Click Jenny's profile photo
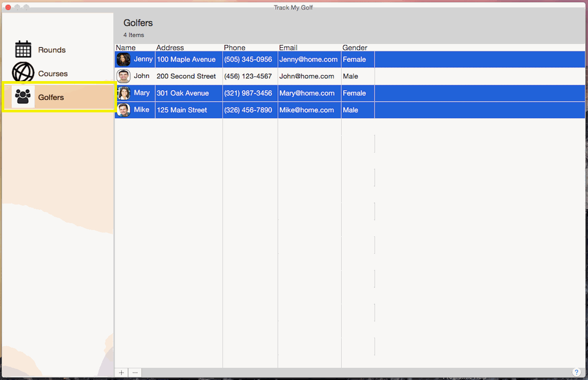 click(123, 59)
